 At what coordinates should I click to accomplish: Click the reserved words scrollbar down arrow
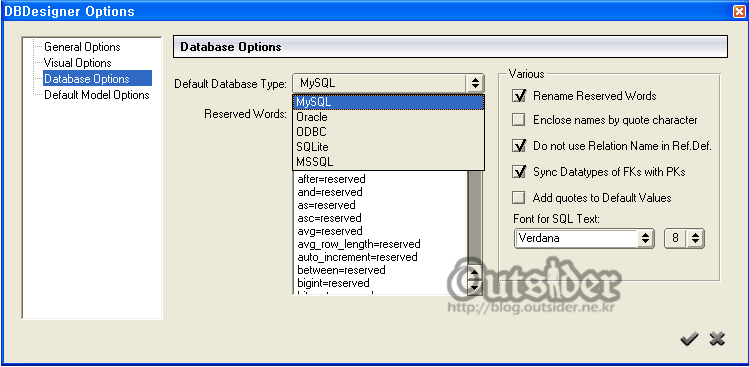pyautogui.click(x=474, y=287)
